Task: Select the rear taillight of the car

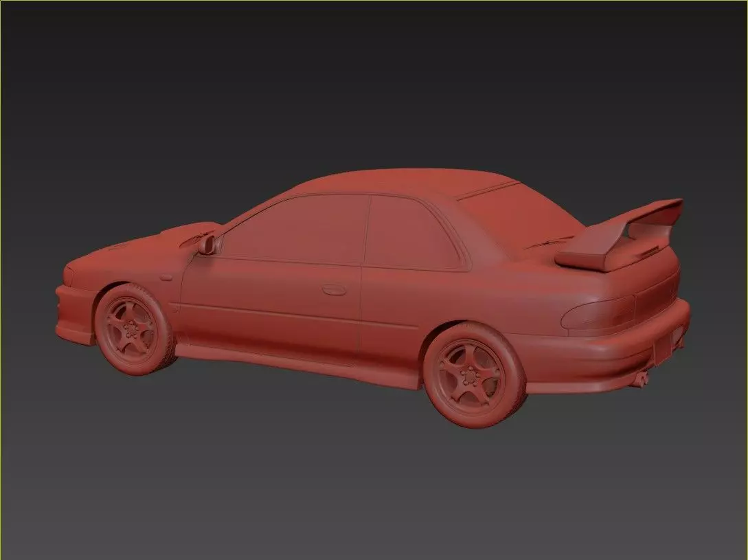Action: point(598,313)
